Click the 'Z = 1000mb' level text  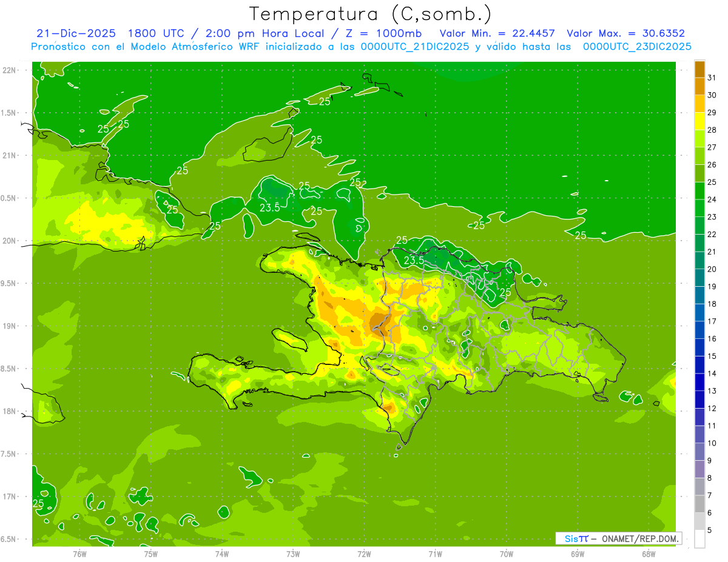pyautogui.click(x=383, y=33)
